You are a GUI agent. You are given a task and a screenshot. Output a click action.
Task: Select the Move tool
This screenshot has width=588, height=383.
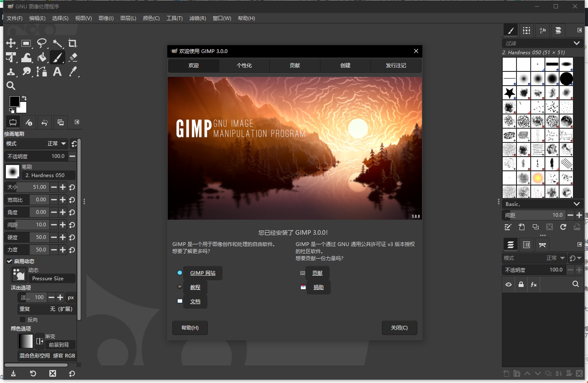tap(11, 43)
